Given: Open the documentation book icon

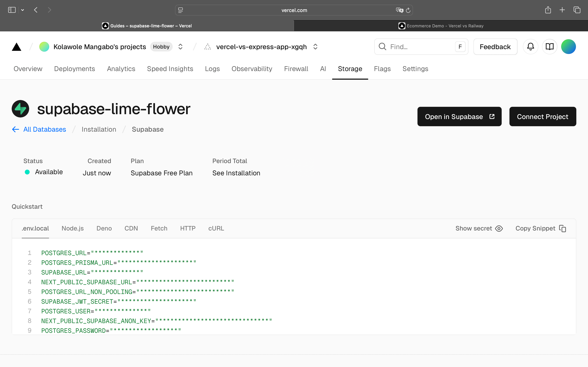Looking at the screenshot, I should [549, 47].
